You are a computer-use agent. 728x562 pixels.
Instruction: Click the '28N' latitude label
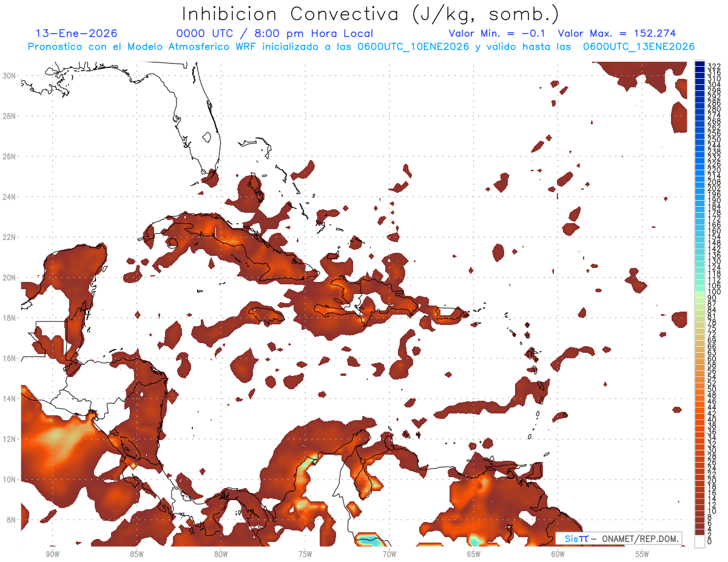[10, 116]
